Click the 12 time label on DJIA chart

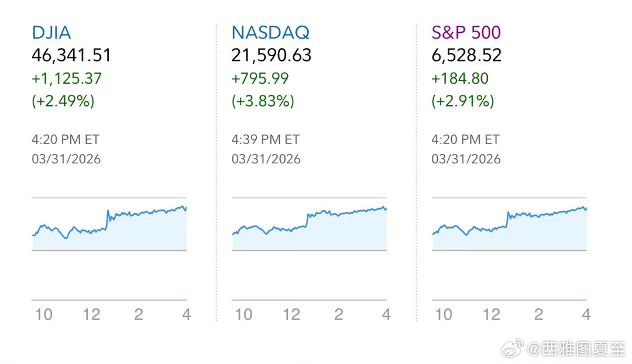tap(91, 314)
